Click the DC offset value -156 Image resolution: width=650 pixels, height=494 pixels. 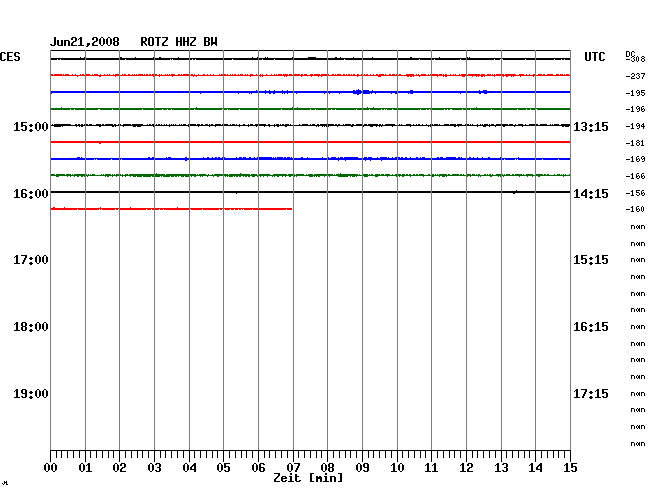coord(635,193)
